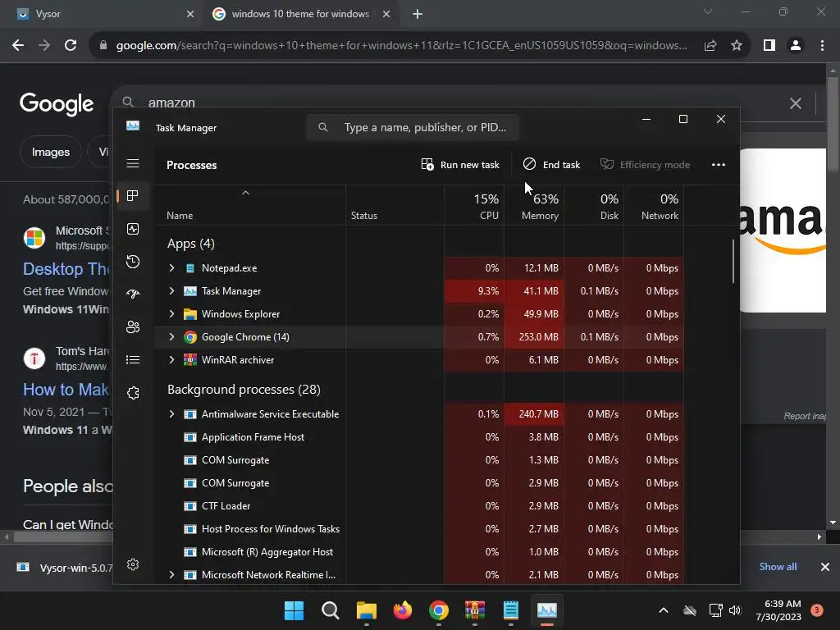The width and height of the screenshot is (840, 630).
Task: Open the Services sidebar icon
Action: (133, 393)
